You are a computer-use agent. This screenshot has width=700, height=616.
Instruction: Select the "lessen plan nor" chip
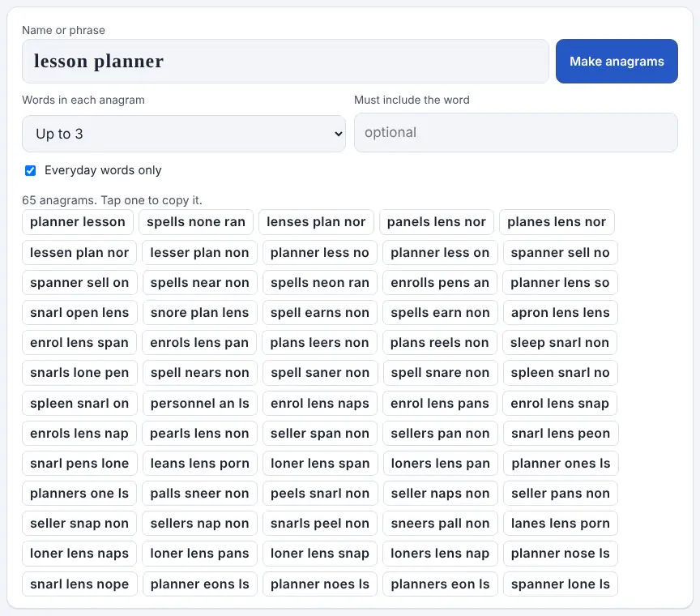(x=79, y=253)
